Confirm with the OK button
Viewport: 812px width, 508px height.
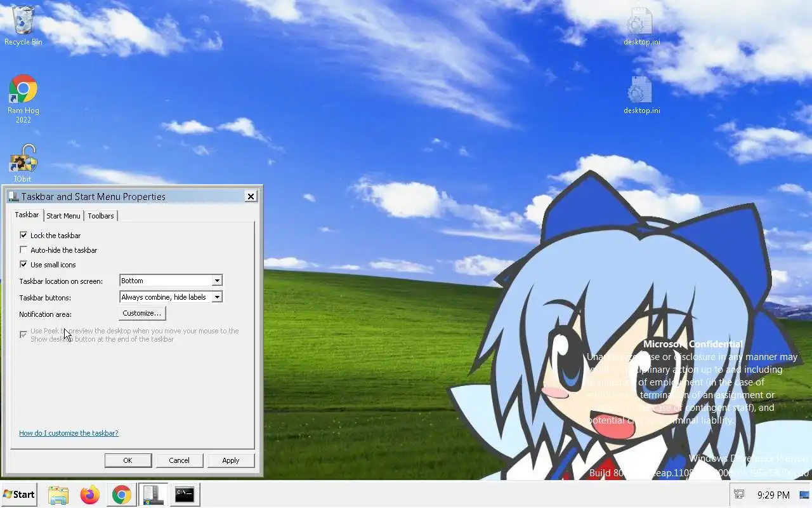pyautogui.click(x=128, y=460)
